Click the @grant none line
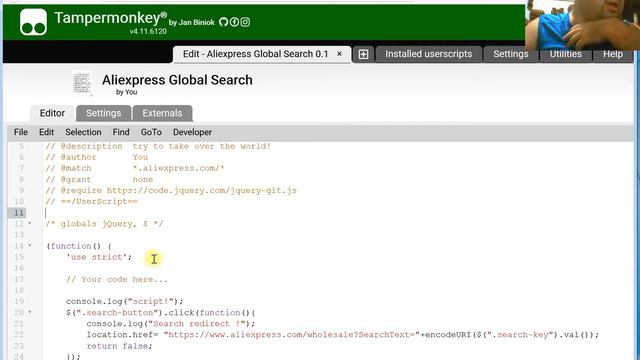Screen dimensions: 640x360 point(99,180)
